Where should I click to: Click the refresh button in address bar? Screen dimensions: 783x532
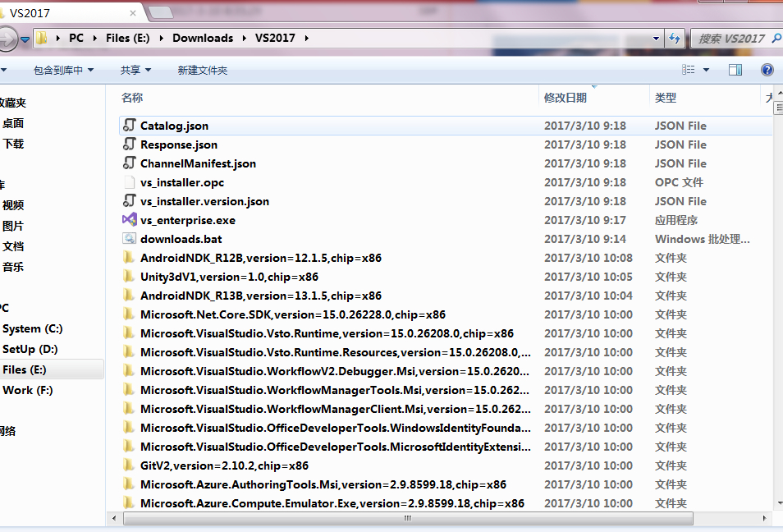pos(674,38)
